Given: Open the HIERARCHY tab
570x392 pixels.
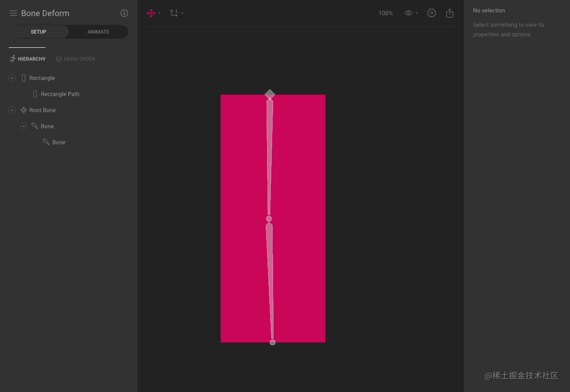Looking at the screenshot, I should tap(28, 59).
